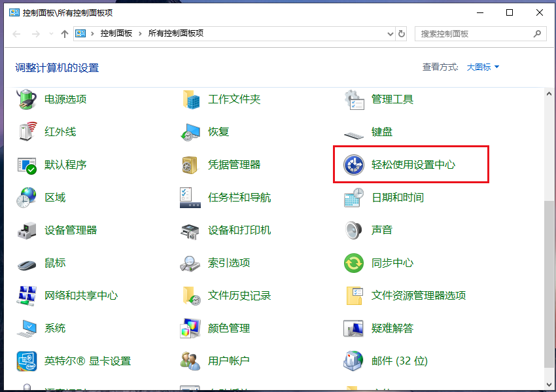Open the 红外线 infrared icon
556x392 pixels.
tap(27, 132)
